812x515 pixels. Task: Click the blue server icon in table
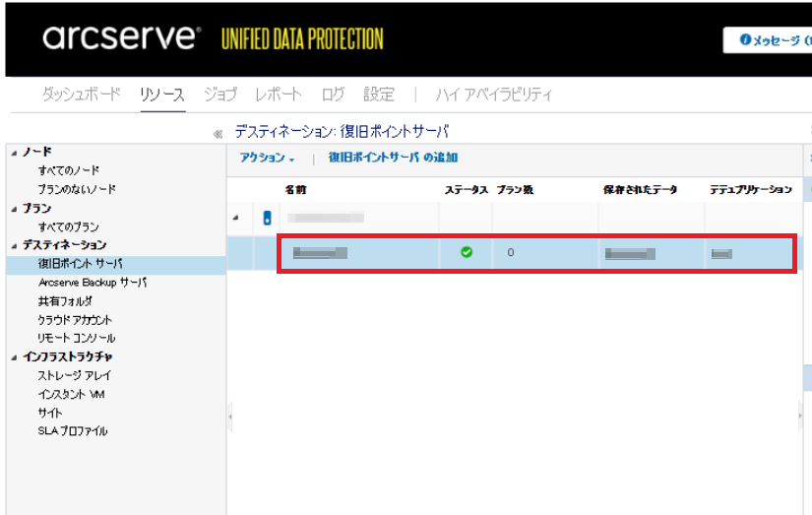(x=267, y=218)
